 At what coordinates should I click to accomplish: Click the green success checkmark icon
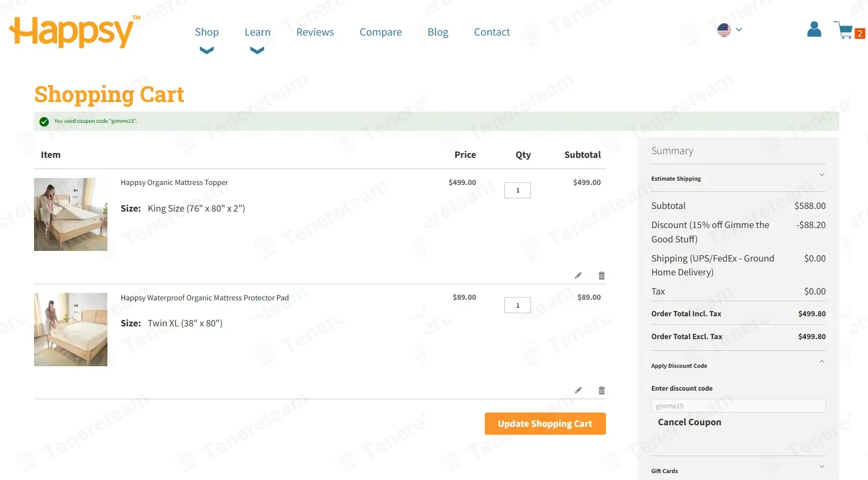click(x=44, y=122)
